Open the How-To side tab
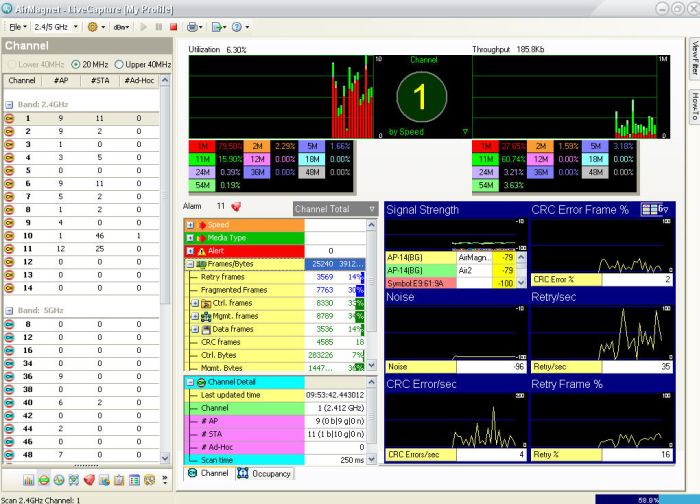Screen dimensions: 700x504 click(695, 105)
